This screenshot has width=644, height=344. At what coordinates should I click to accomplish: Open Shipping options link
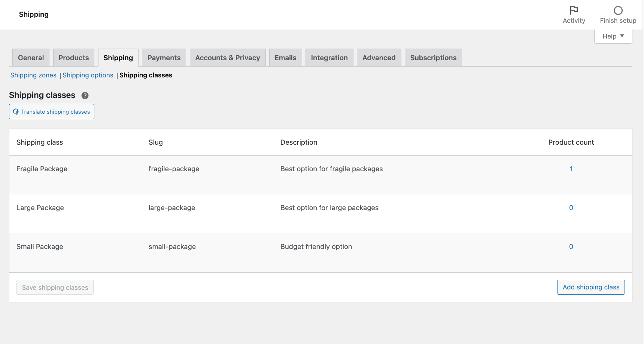tap(88, 75)
